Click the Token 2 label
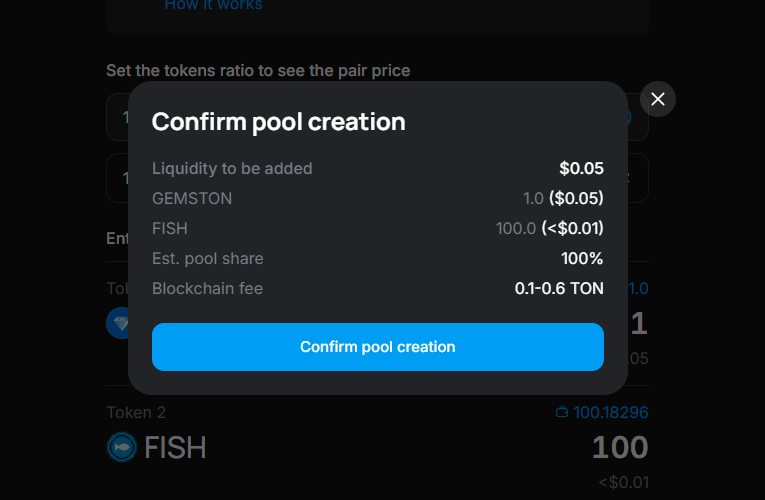This screenshot has height=500, width=765. (136, 412)
